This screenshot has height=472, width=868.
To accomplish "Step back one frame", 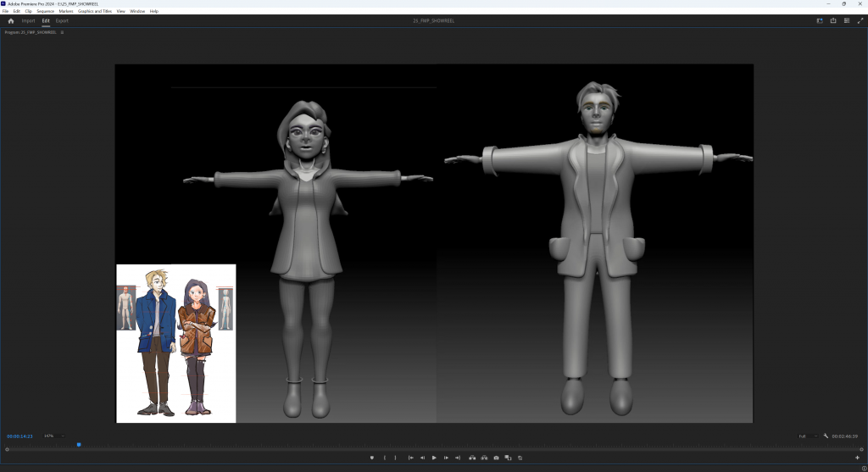I will 422,458.
